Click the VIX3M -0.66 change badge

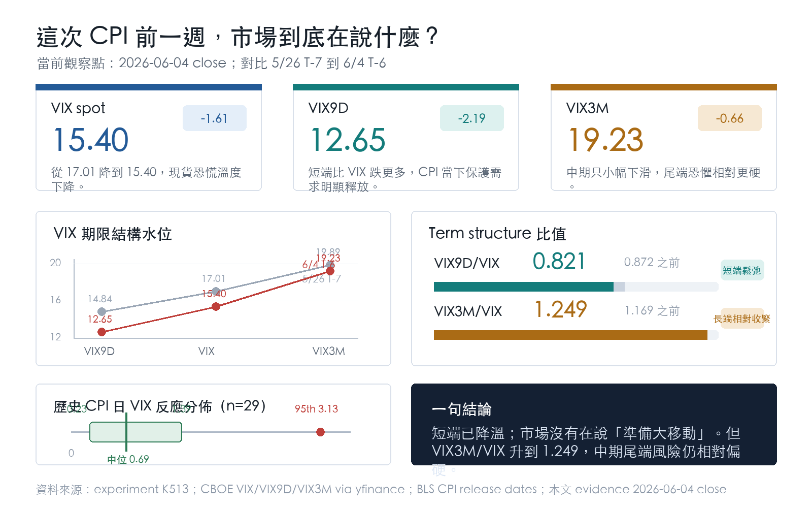point(729,118)
